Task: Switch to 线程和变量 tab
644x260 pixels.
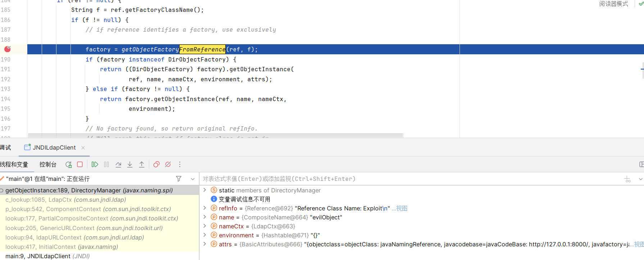Action: pyautogui.click(x=14, y=164)
